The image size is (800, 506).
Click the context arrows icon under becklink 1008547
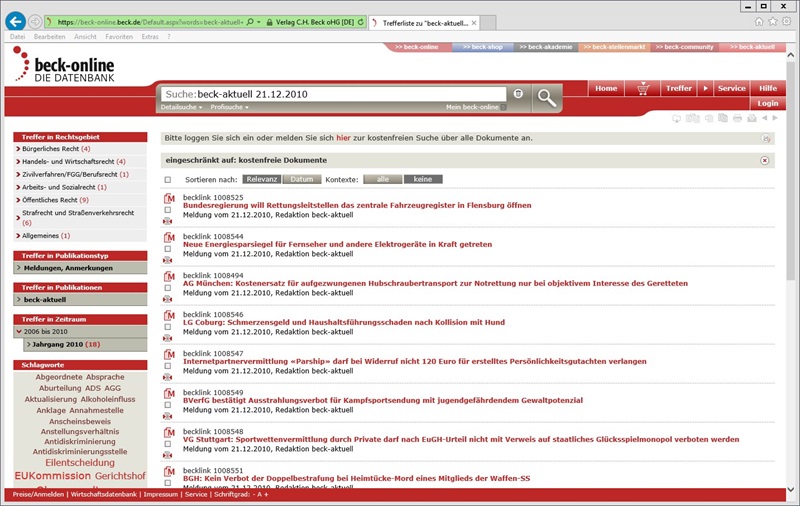(167, 377)
